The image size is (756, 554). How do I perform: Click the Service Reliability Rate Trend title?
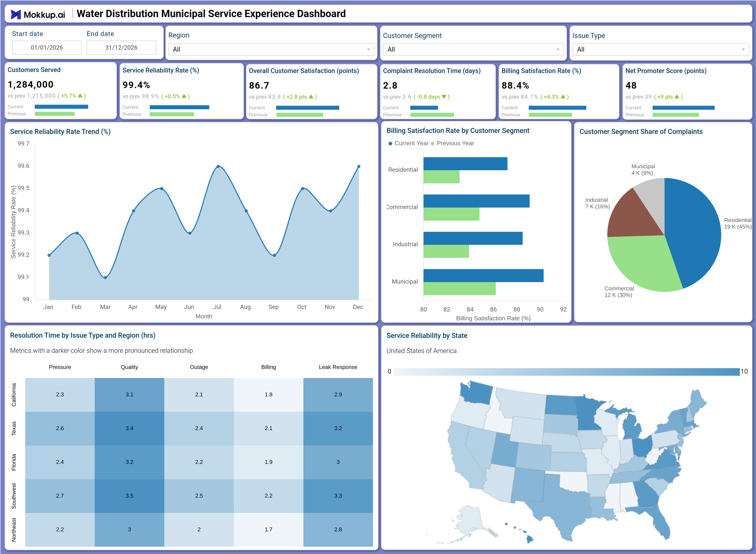pos(60,131)
